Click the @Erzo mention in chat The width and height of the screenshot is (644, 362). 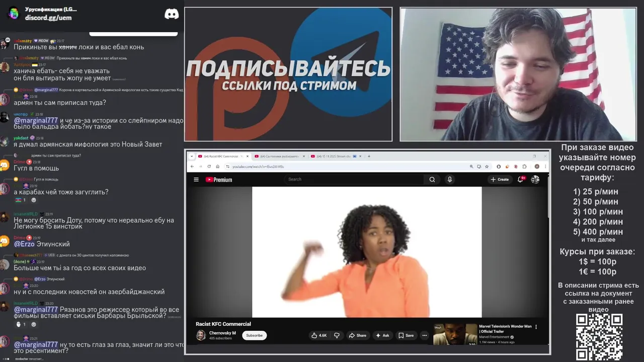click(x=24, y=244)
